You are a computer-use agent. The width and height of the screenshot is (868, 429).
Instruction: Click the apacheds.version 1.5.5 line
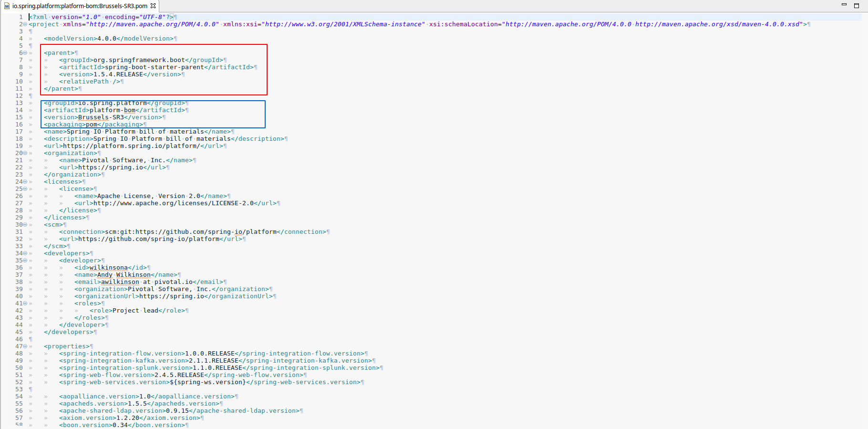pos(139,404)
